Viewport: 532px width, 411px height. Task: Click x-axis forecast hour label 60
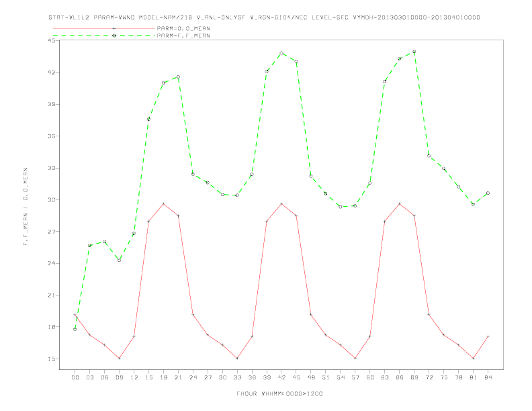(370, 377)
